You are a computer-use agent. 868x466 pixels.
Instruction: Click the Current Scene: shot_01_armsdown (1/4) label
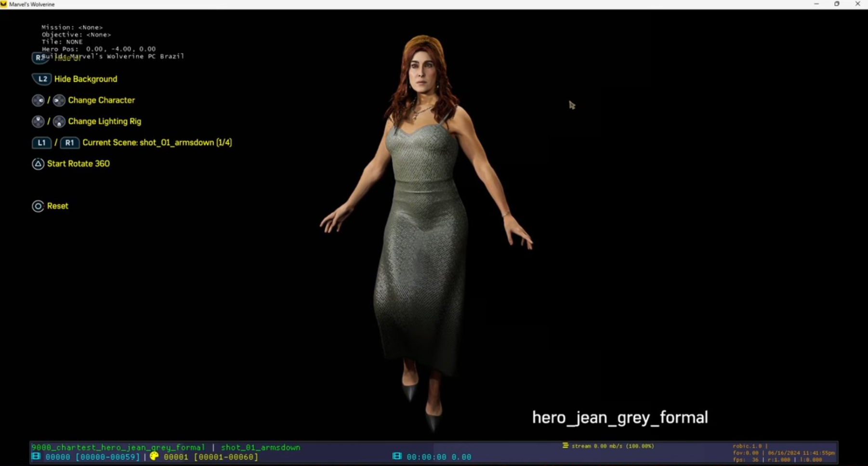pyautogui.click(x=158, y=142)
